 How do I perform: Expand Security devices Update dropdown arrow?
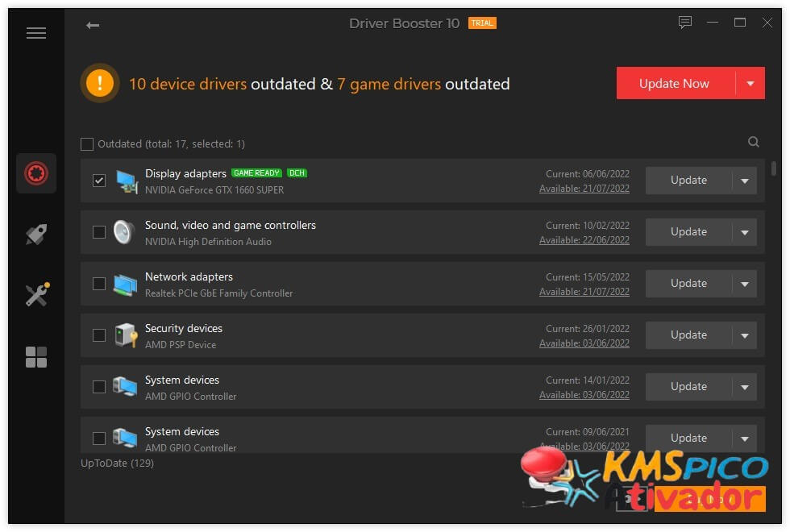745,335
